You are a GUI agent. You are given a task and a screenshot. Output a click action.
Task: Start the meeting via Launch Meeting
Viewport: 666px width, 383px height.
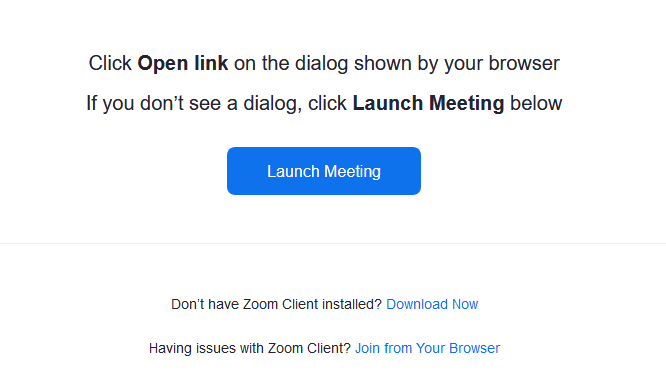324,171
